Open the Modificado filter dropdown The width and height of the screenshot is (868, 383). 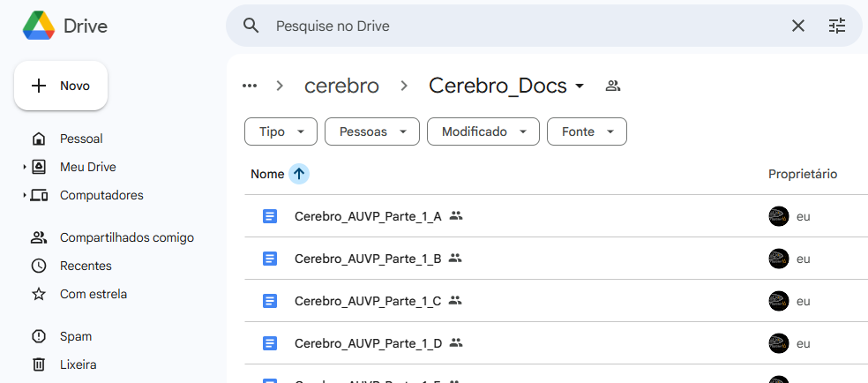tap(483, 131)
